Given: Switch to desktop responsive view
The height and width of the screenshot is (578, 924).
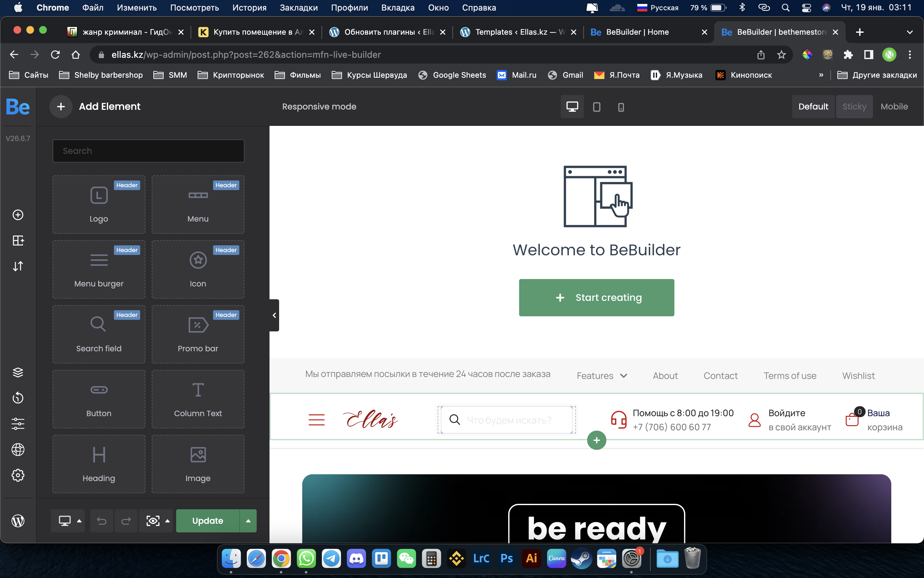Looking at the screenshot, I should point(572,107).
